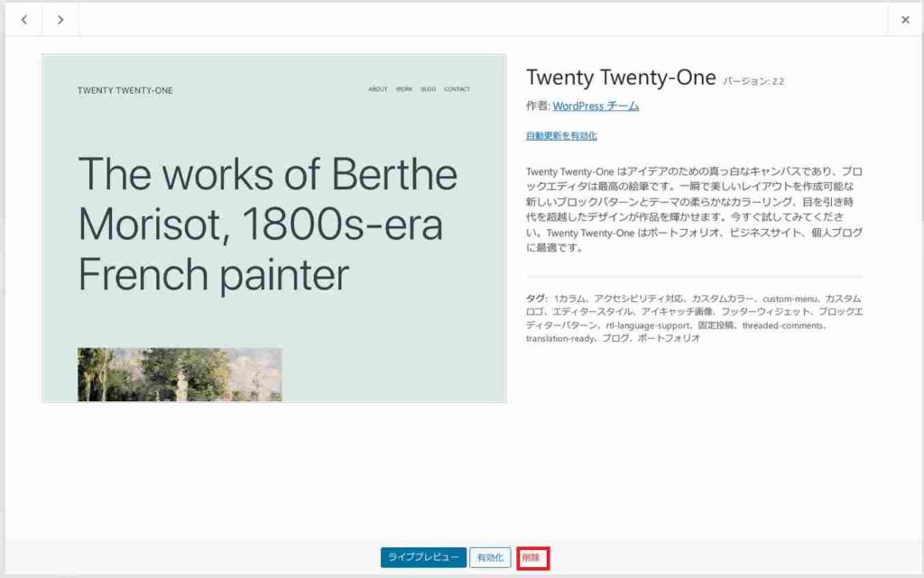Go to the next theme with right arrow
This screenshot has width=924, height=578.
pyautogui.click(x=60, y=20)
